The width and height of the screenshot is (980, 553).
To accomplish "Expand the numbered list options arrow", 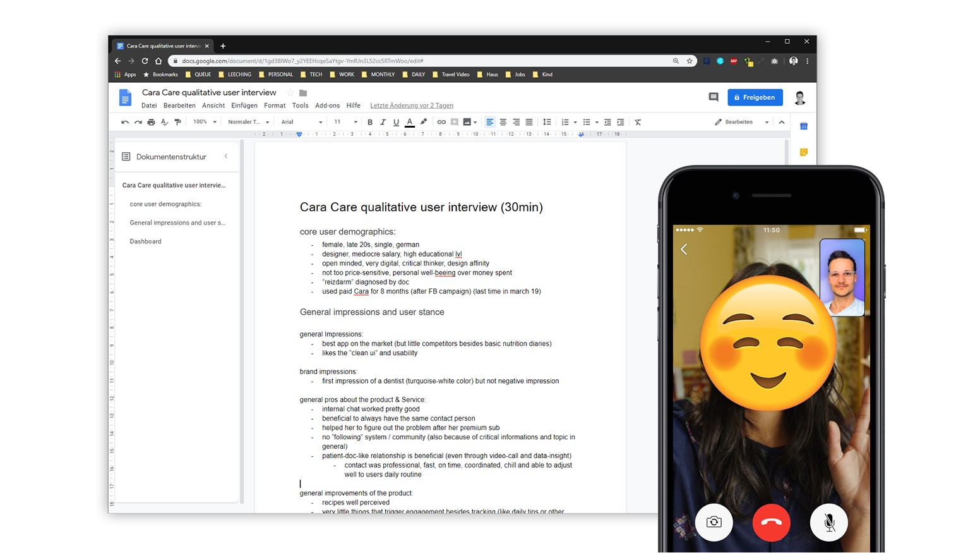I will tap(575, 122).
